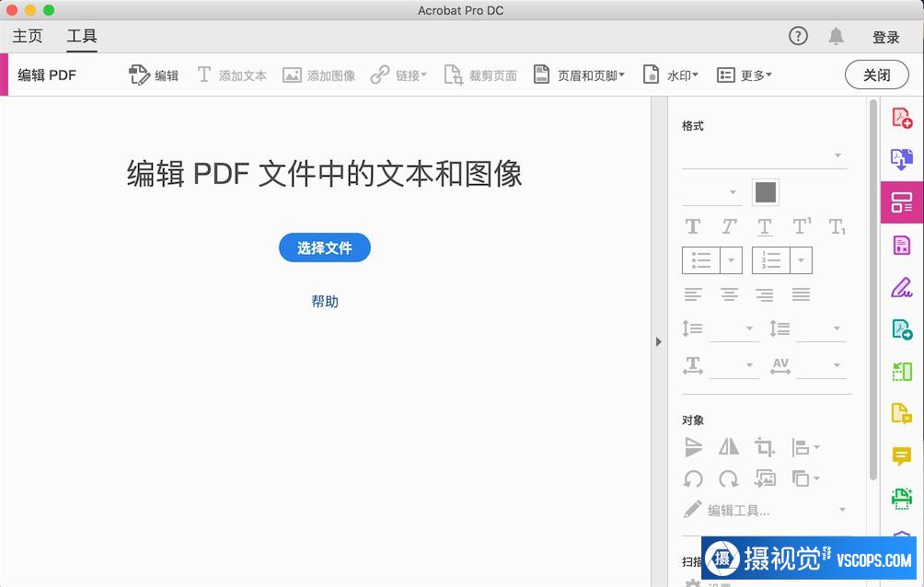
Task: Justify text alignment
Action: click(801, 294)
